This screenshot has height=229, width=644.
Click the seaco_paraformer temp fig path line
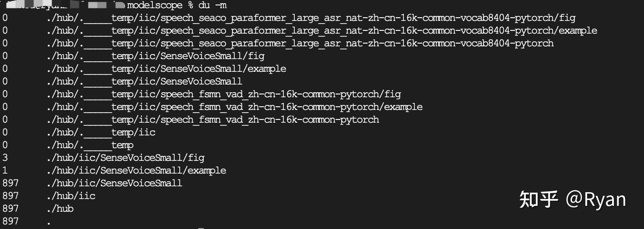(x=311, y=18)
